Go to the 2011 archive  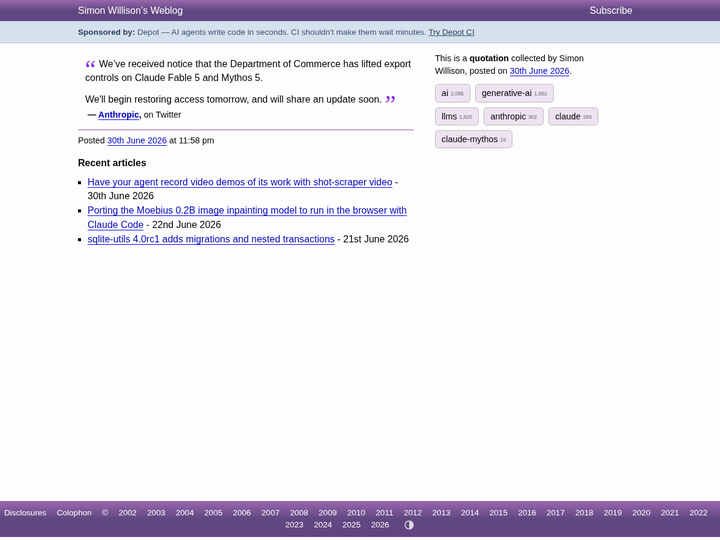[x=384, y=513]
